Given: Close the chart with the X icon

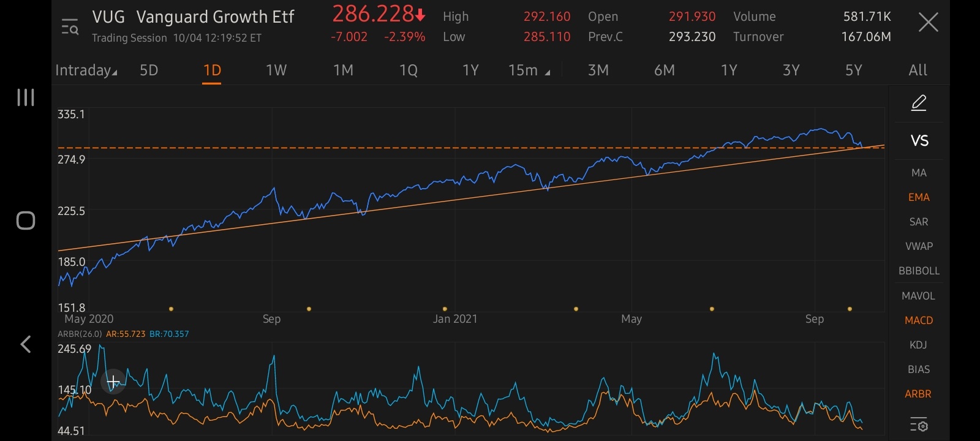Looking at the screenshot, I should (x=929, y=23).
